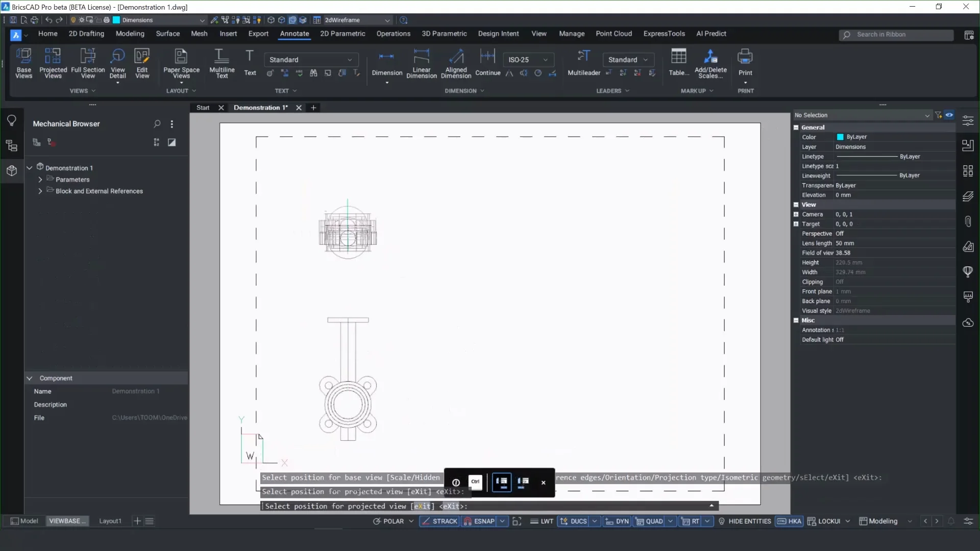Close the Demonstration 1 document tab
This screenshot has width=980, height=551.
point(299,108)
